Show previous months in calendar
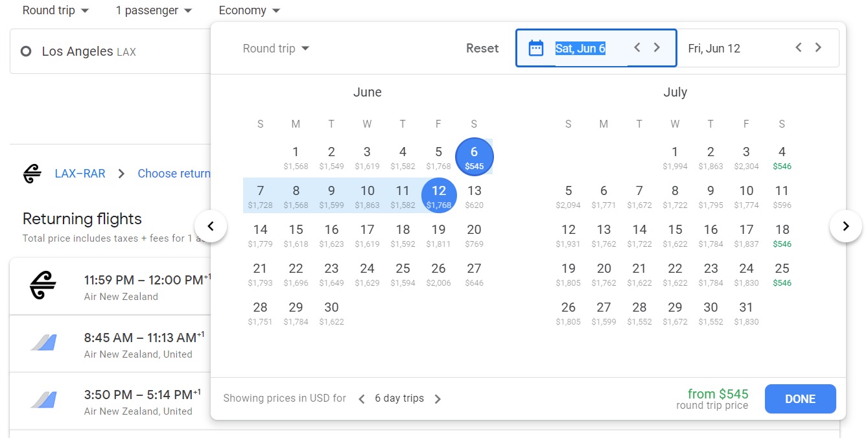Viewport: 868px width, 438px height. point(210,226)
